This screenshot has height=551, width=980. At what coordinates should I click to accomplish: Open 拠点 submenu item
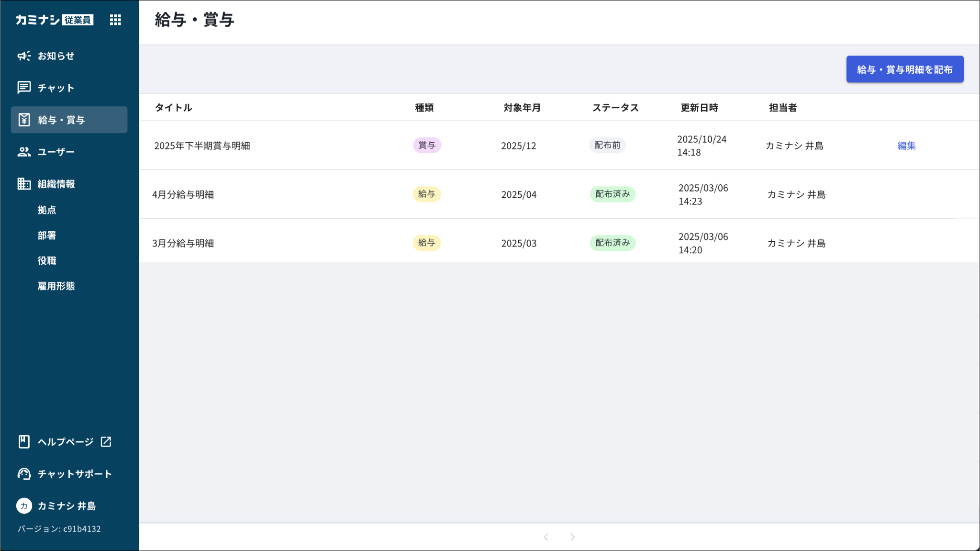pyautogui.click(x=47, y=210)
